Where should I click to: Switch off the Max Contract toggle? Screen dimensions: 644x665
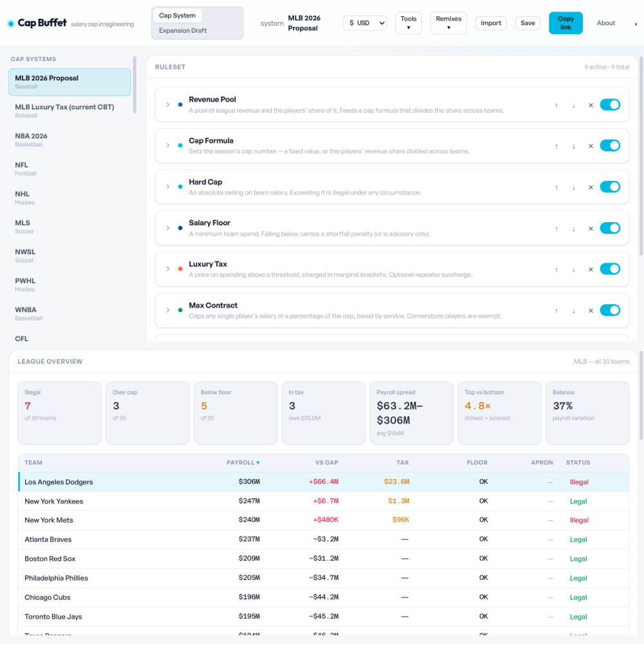(x=610, y=310)
